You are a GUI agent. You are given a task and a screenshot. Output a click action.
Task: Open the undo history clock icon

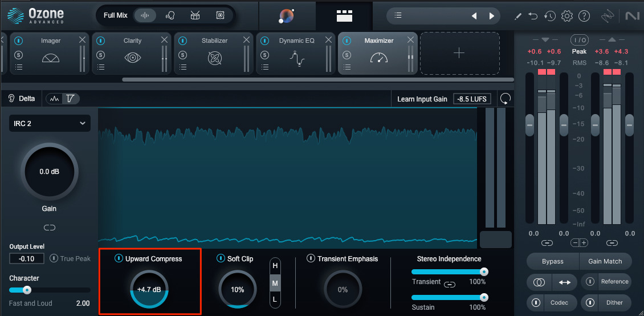[549, 16]
